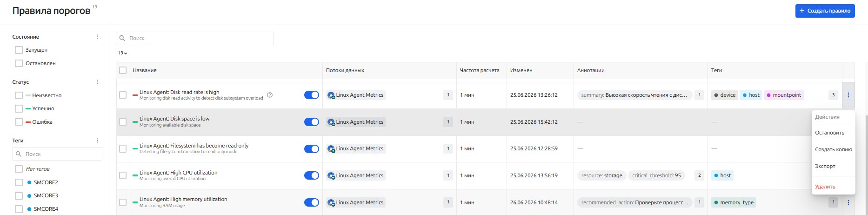Expand data streams count in High memory row
This screenshot has height=215, width=868.
click(448, 202)
